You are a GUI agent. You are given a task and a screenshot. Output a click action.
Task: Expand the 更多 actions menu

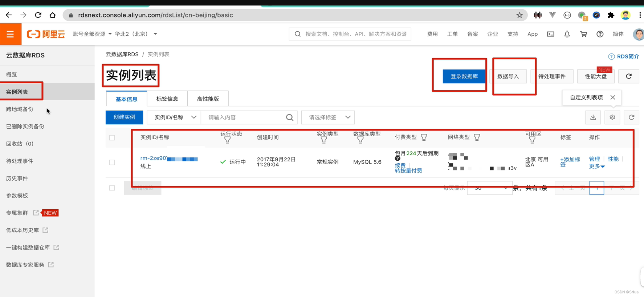(x=597, y=166)
